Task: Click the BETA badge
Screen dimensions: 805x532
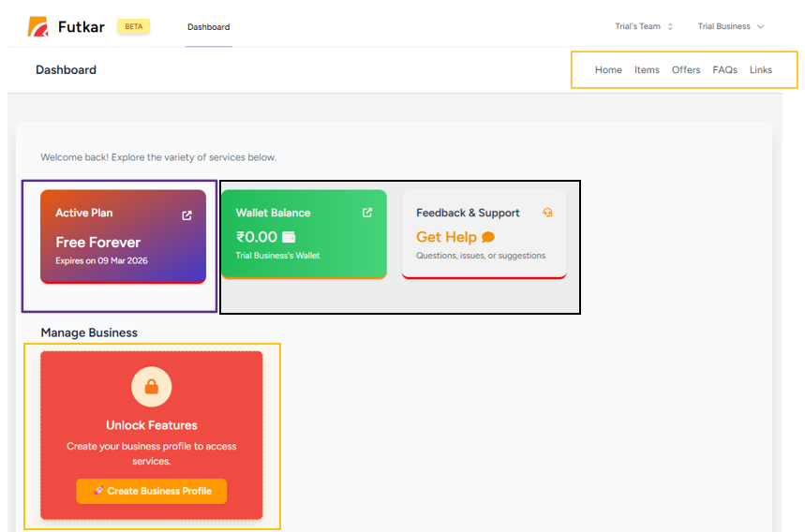Action: pyautogui.click(x=133, y=26)
